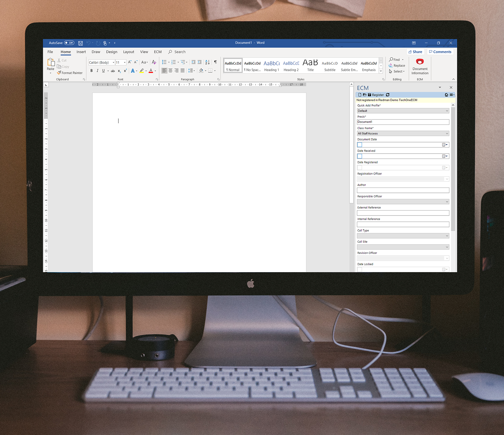Image resolution: width=504 pixels, height=435 pixels.
Task: Click the home icon in ECM toolbar
Action: (x=446, y=95)
